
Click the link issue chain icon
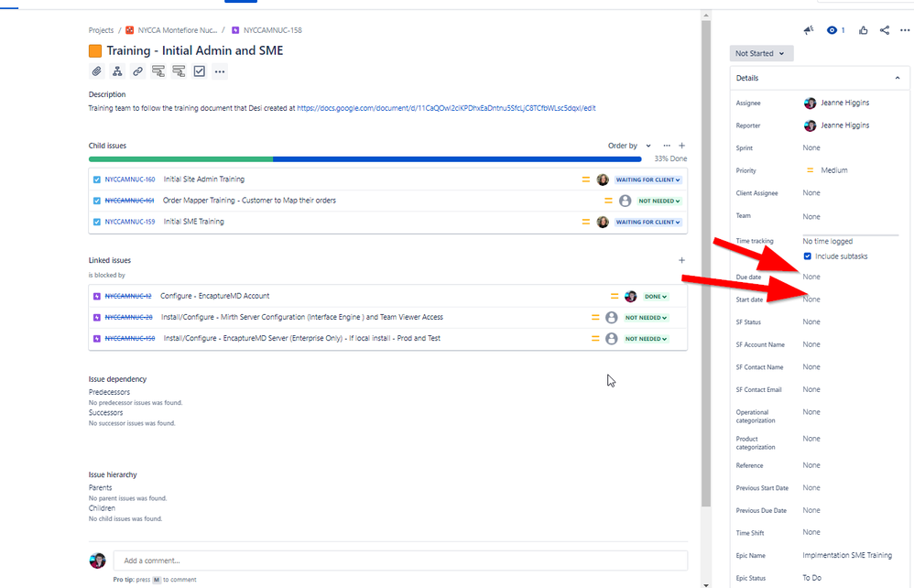tap(137, 71)
